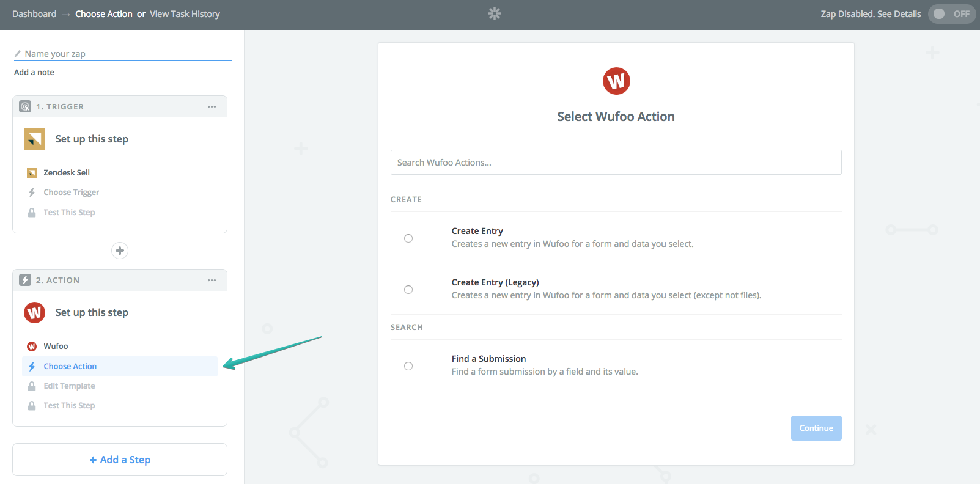Open Choose Action in the action step

tap(70, 366)
